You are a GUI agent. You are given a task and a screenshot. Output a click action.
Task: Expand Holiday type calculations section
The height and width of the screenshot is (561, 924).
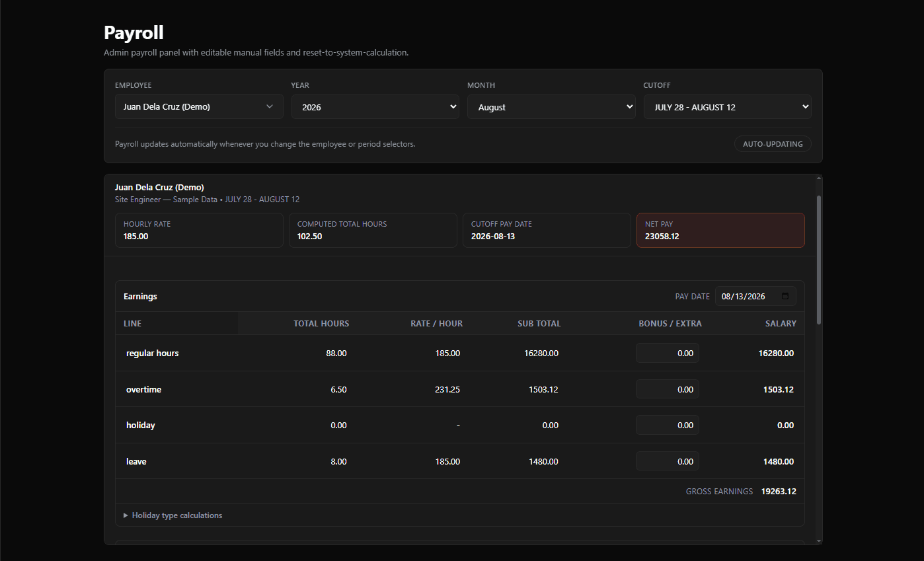coord(173,515)
